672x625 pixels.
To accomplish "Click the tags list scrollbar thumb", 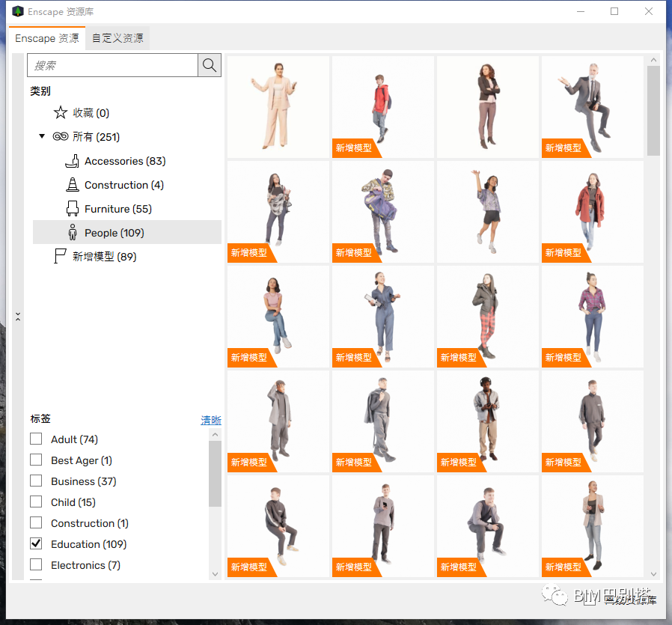I will point(215,473).
